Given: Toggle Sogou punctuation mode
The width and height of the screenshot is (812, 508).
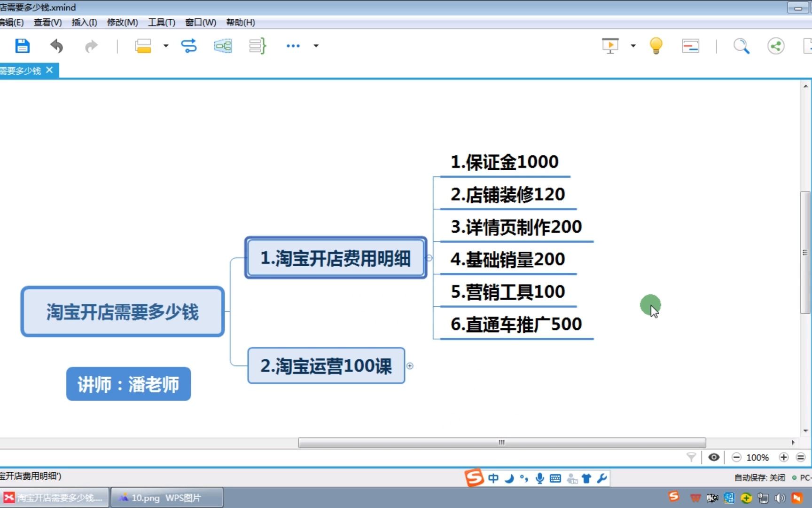Looking at the screenshot, I should pos(524,478).
